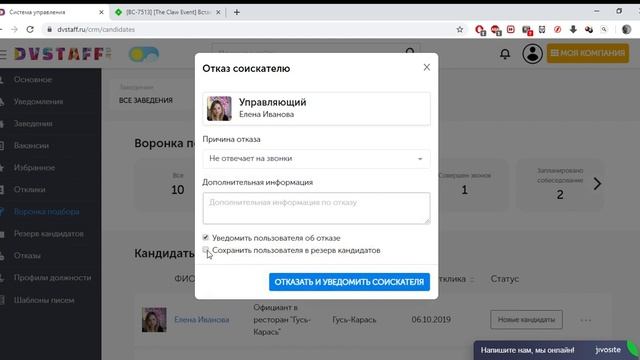Viewport: 640px width, 360px height.
Task: Click the download arrow extension icon
Action: point(573,29)
